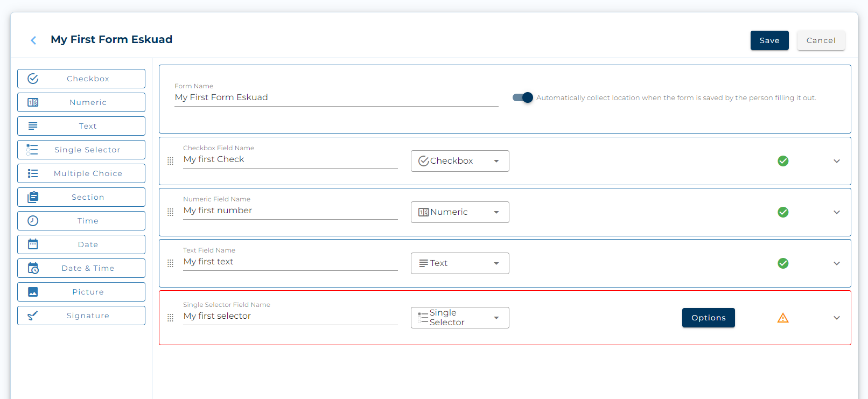
Task: Add a Signature field from the sidebar
Action: [x=81, y=316]
